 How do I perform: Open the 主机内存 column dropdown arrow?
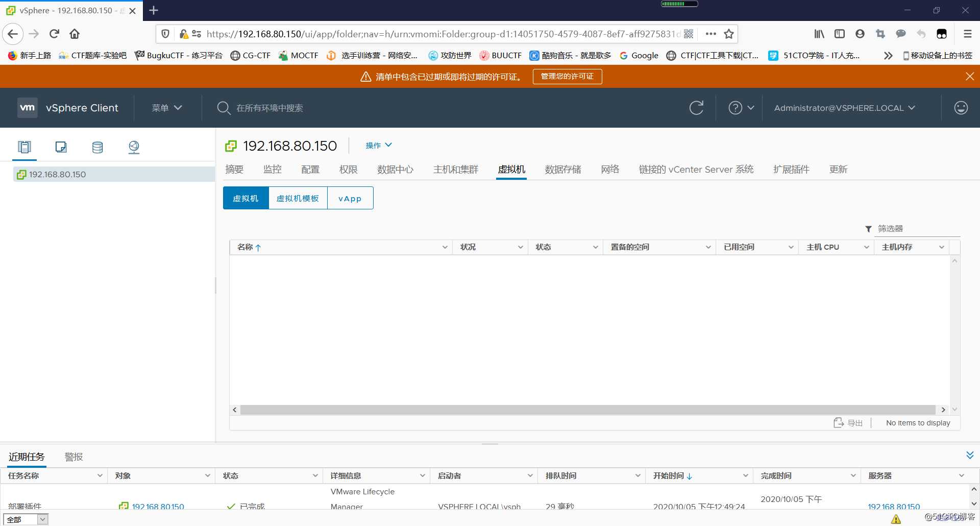942,247
